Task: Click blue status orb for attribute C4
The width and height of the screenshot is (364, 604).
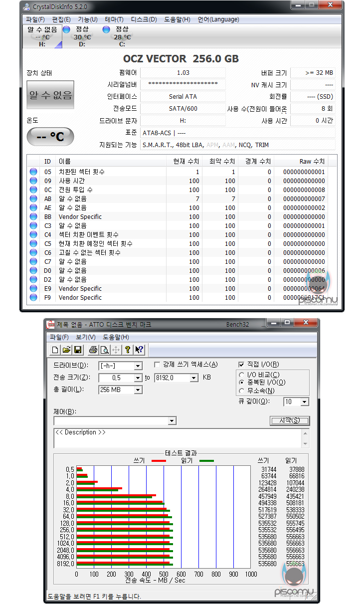Action: tap(33, 234)
